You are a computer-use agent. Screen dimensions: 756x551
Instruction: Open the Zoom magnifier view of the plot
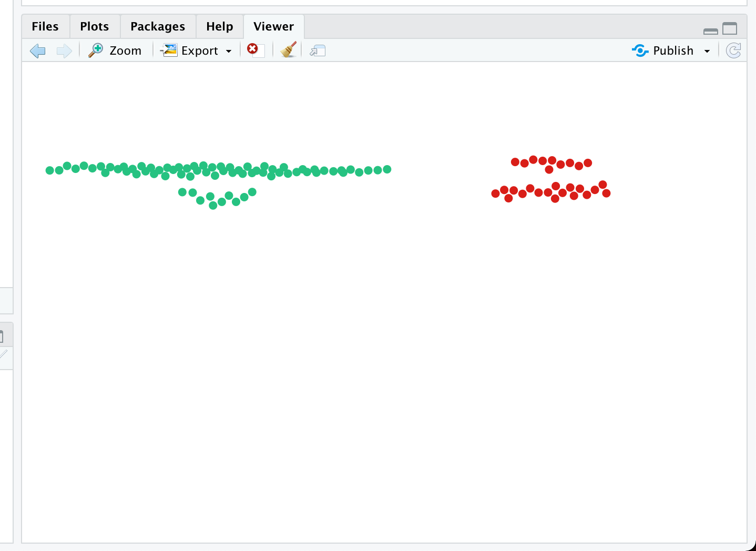116,50
